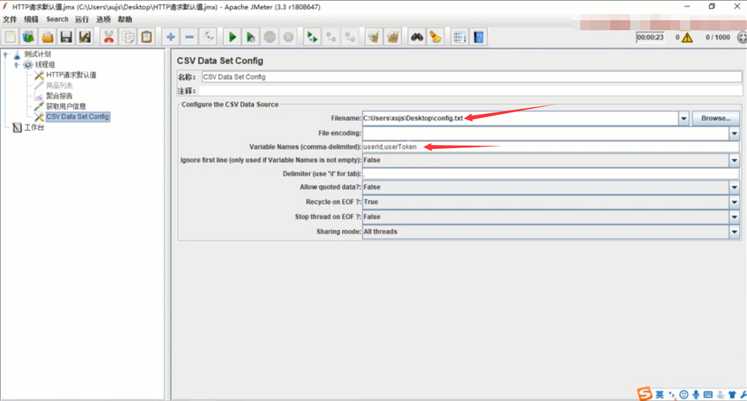
Task: Select the disabled 商品列表 tree item
Action: (59, 85)
